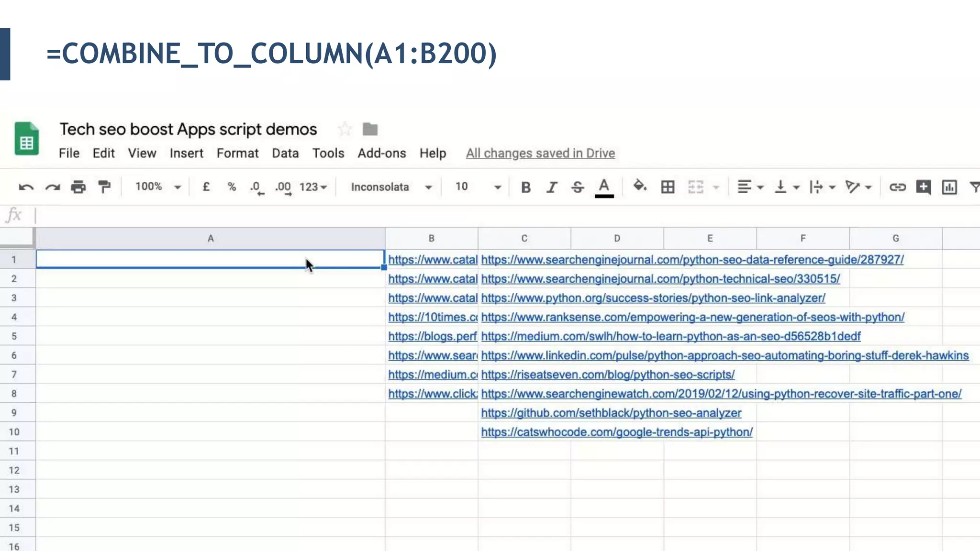Click the Redo arrow icon
This screenshot has height=551, width=980.
(53, 187)
